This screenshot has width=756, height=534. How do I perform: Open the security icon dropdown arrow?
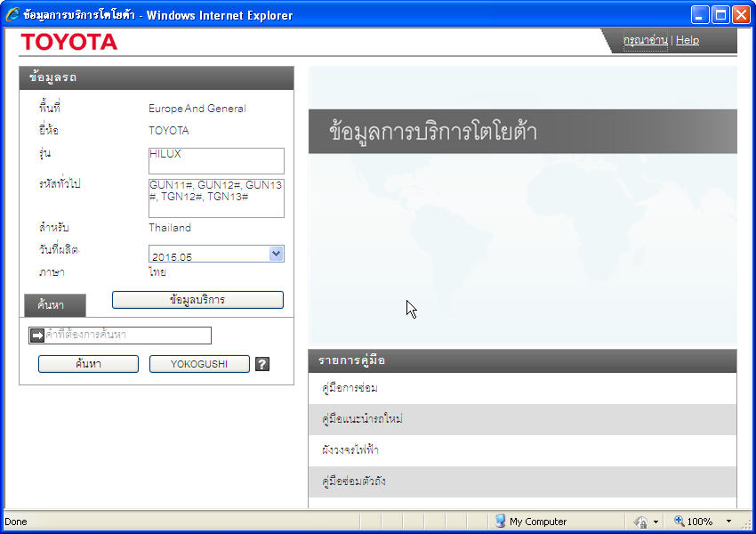coord(655,522)
